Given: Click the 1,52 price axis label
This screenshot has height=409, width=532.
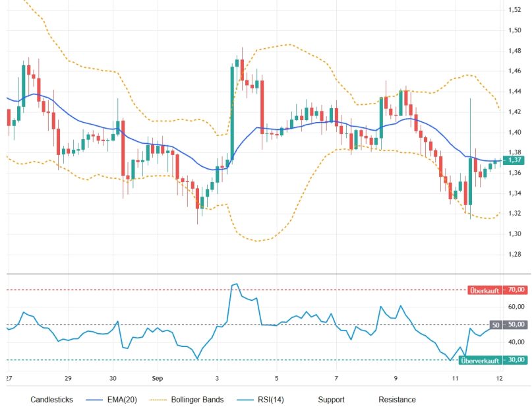Looking at the screenshot, I should click(x=515, y=9).
